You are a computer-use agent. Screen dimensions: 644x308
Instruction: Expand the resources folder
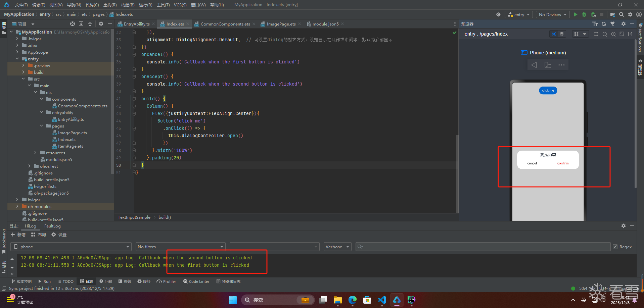(x=35, y=153)
